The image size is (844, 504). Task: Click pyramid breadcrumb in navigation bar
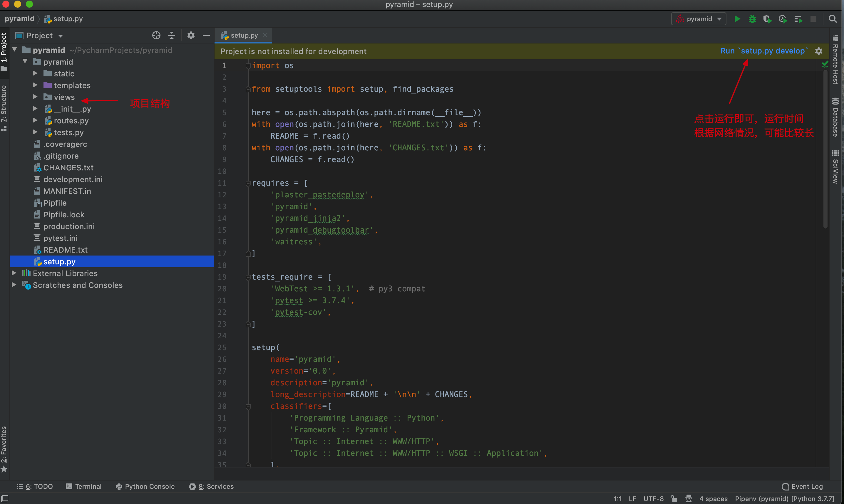tap(19, 19)
